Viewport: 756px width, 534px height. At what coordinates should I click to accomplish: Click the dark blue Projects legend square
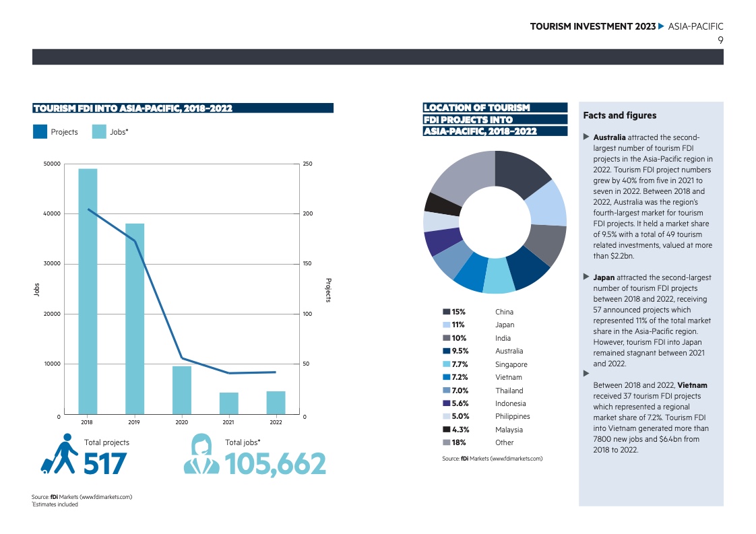pyautogui.click(x=40, y=132)
